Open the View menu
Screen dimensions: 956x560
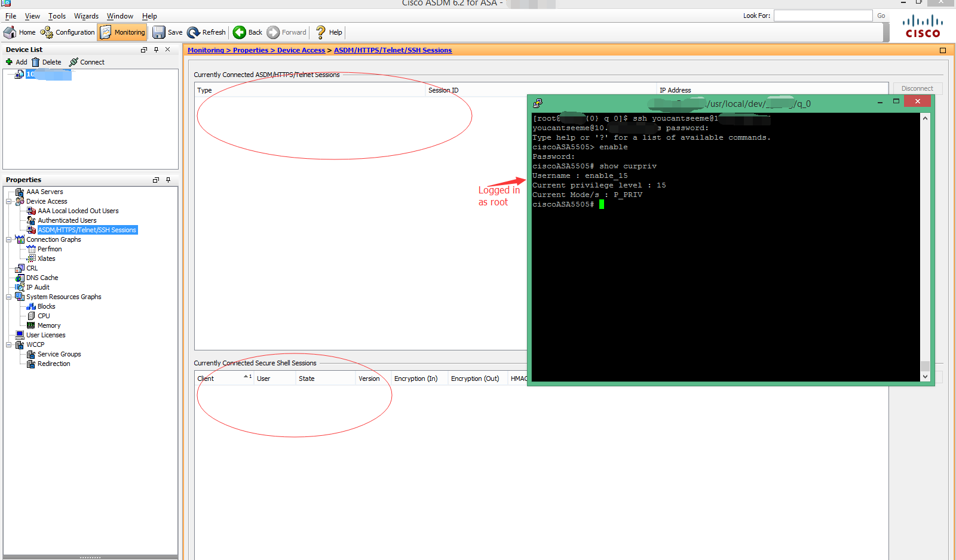(x=32, y=16)
